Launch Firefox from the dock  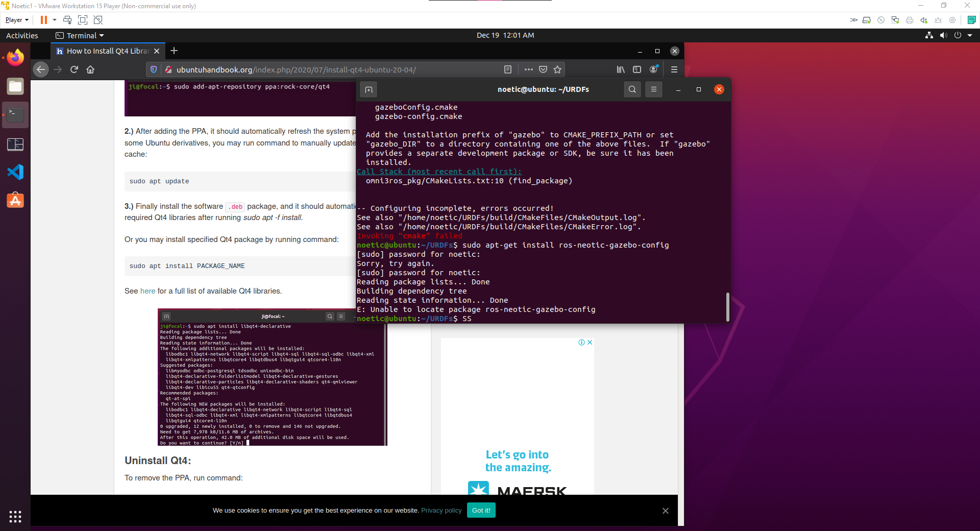pos(15,58)
